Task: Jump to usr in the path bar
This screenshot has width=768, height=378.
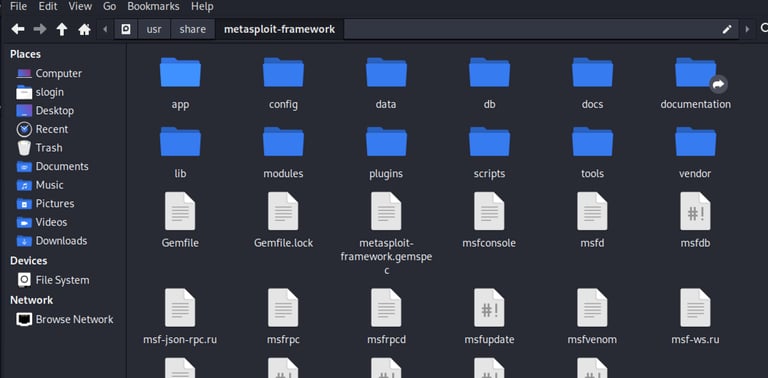Action: pos(154,29)
